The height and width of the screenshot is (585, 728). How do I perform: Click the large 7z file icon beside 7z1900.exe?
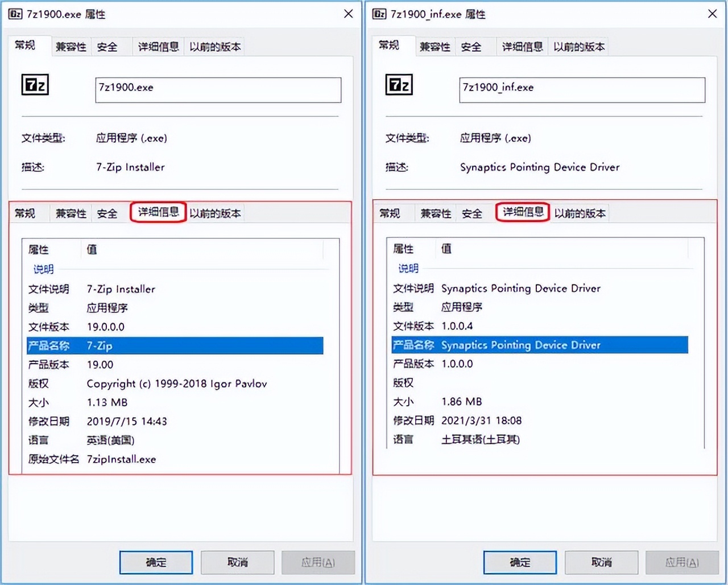35,85
